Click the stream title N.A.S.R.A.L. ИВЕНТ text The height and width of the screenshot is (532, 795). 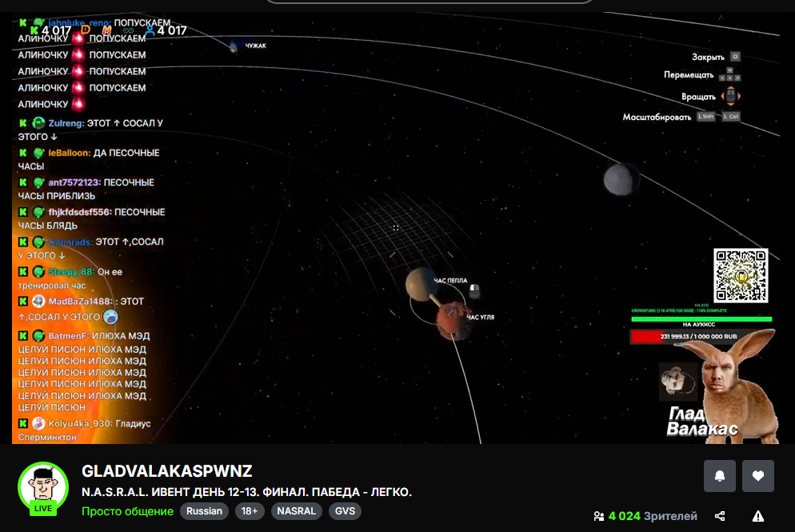(x=246, y=492)
